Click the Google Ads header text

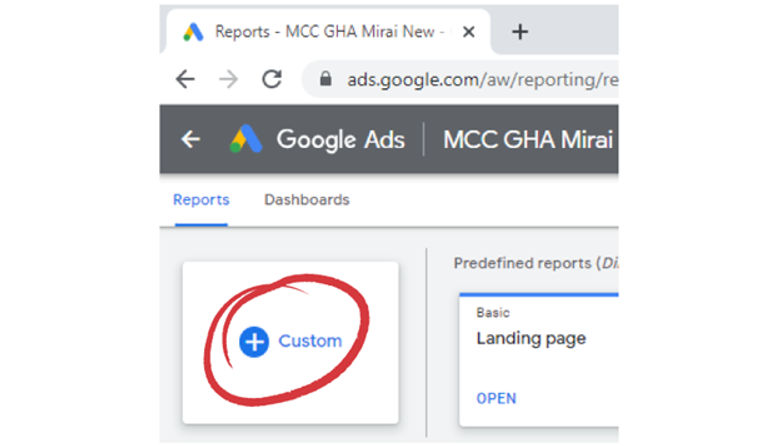click(340, 139)
